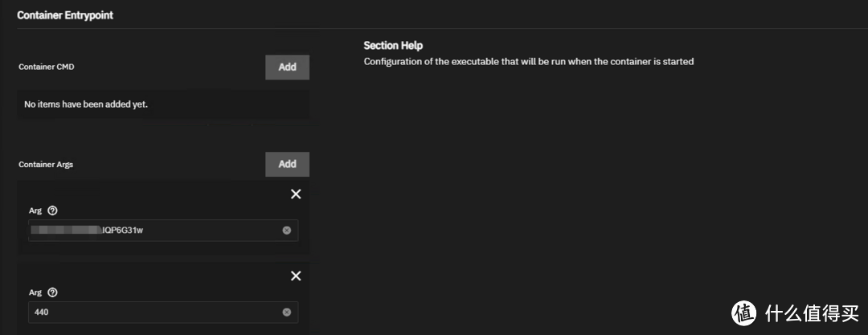This screenshot has width=868, height=335.
Task: Click the first Arg field label
Action: click(x=35, y=210)
